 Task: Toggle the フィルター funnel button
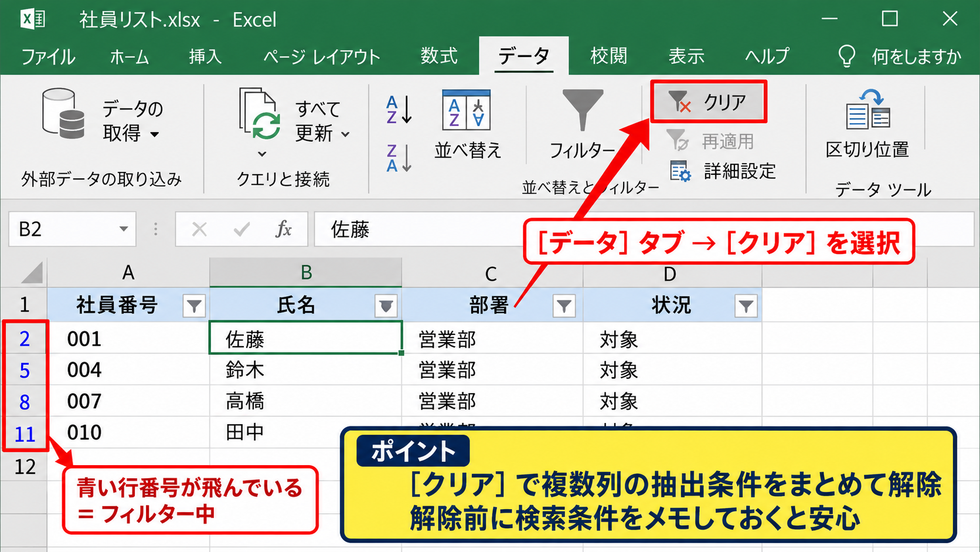(x=581, y=125)
